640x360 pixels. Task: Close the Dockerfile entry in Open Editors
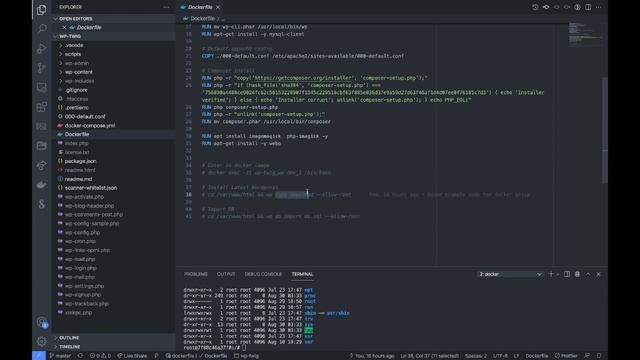(64, 27)
